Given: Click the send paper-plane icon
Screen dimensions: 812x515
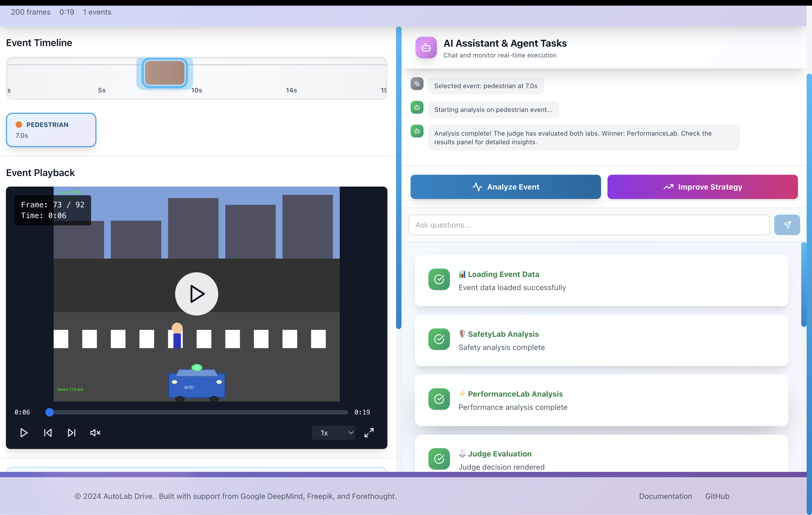Looking at the screenshot, I should pyautogui.click(x=787, y=225).
